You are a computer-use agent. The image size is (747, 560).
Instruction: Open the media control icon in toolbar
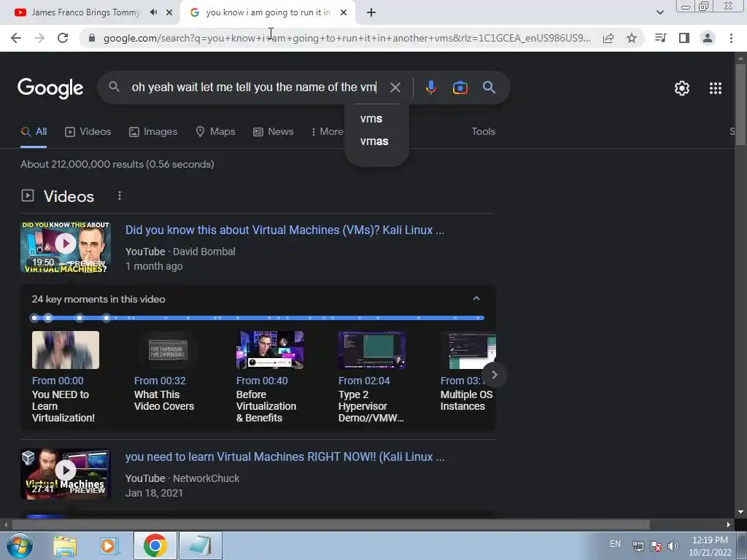660,38
